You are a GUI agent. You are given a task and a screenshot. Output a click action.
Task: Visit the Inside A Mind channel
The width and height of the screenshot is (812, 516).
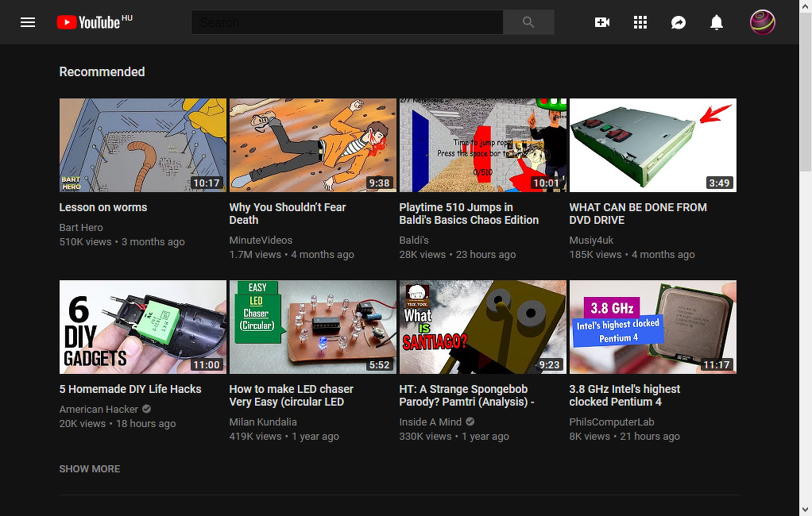(x=431, y=422)
